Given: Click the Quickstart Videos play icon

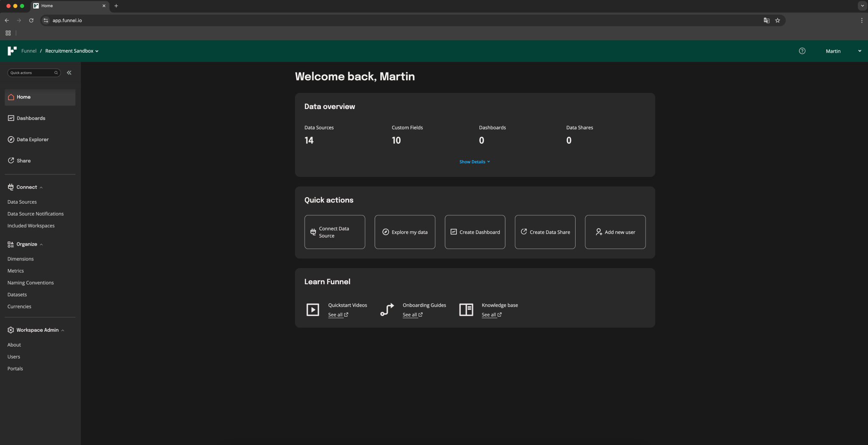Looking at the screenshot, I should coord(312,310).
